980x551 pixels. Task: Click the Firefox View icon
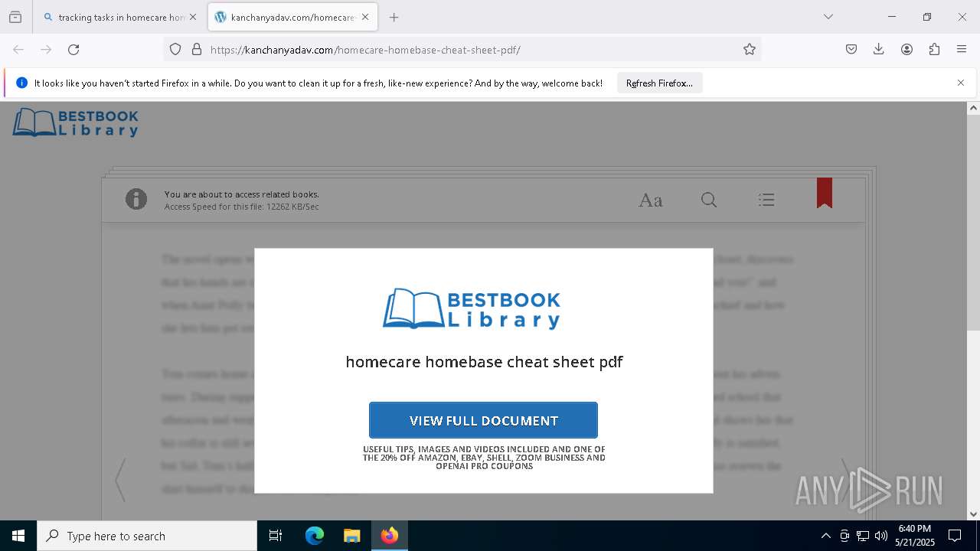[x=15, y=17]
